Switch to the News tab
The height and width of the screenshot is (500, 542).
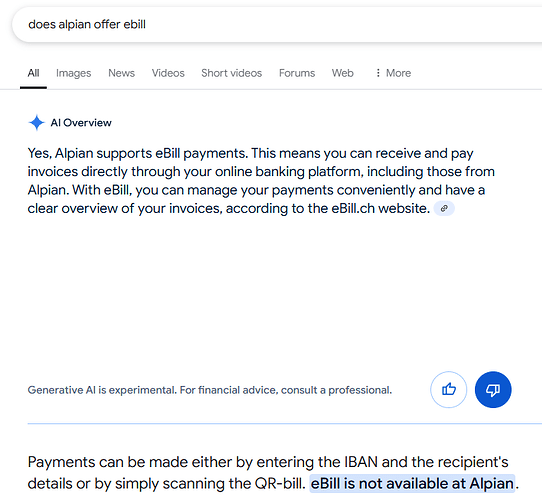[121, 73]
